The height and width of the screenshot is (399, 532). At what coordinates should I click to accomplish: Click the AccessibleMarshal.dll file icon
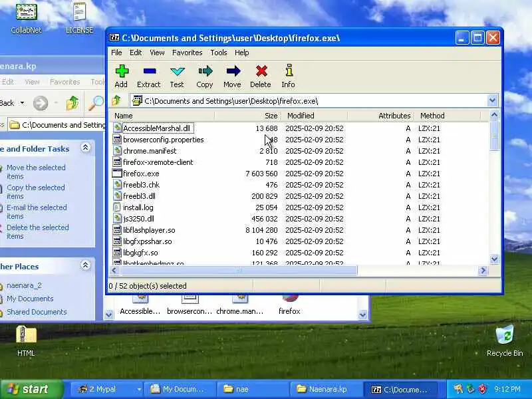click(x=117, y=128)
